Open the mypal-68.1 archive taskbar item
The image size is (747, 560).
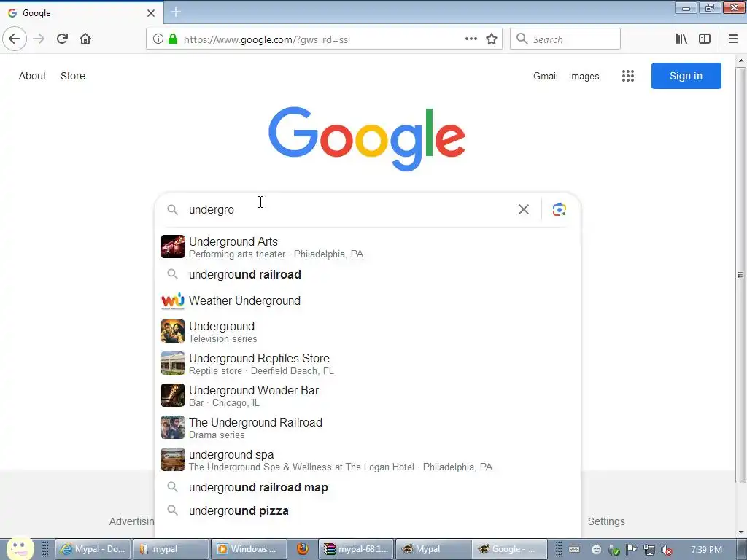356,549
